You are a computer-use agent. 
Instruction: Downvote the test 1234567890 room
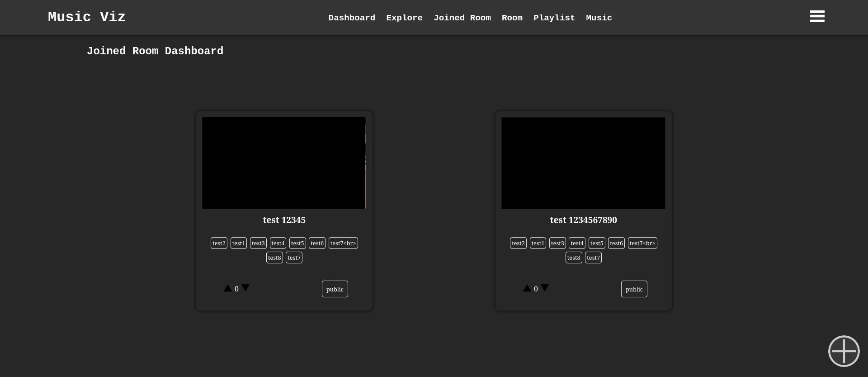[x=545, y=288]
